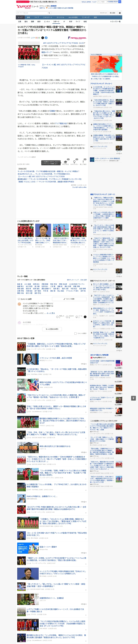Click the keyword search magnifier icon

tap(49, 13)
